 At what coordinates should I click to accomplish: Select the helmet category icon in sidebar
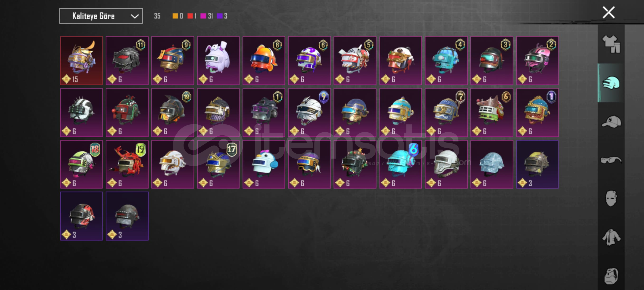click(611, 83)
